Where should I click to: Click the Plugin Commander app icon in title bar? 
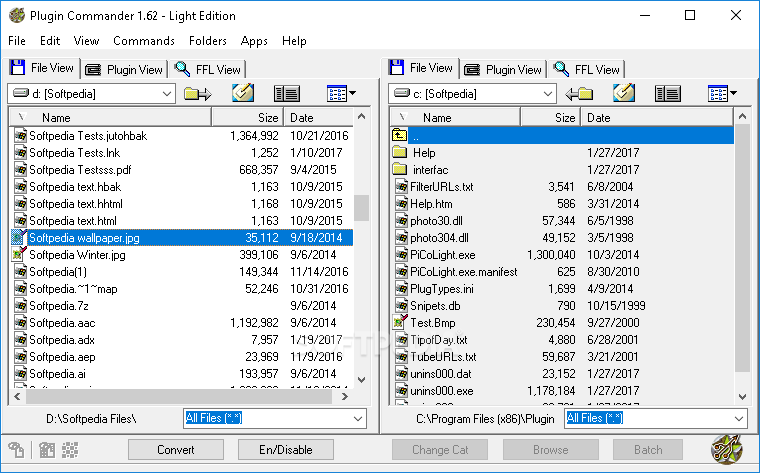click(17, 16)
